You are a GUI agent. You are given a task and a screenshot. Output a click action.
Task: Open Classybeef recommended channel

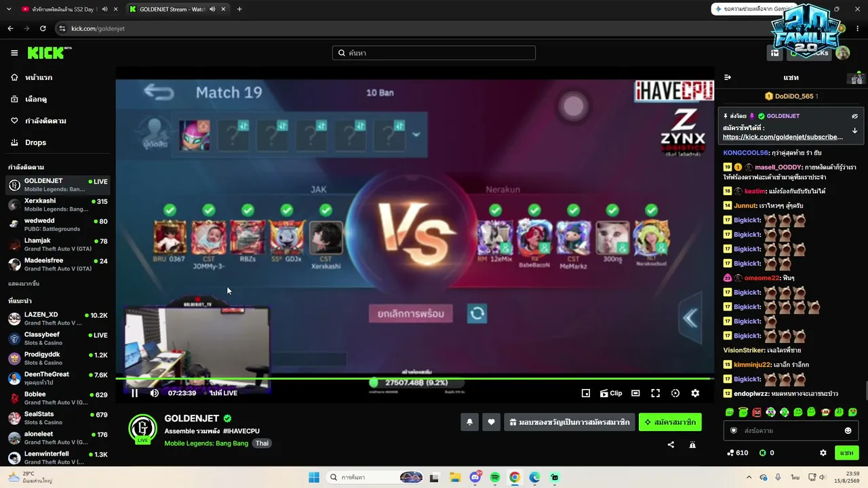point(58,338)
